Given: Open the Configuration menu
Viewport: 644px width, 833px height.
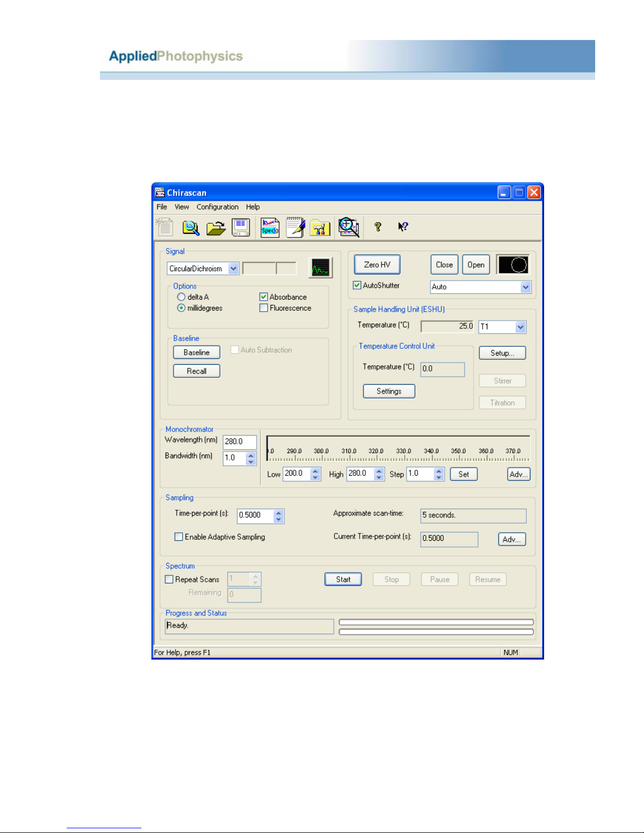Looking at the screenshot, I should [218, 207].
